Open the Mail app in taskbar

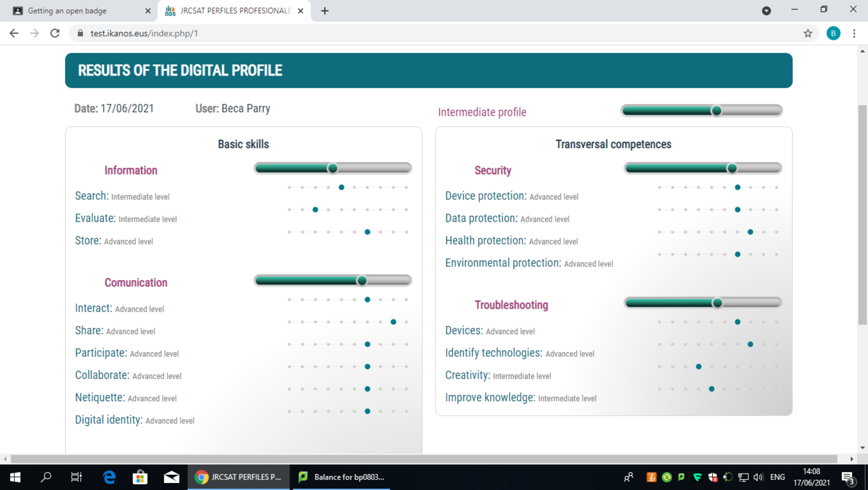(x=171, y=477)
